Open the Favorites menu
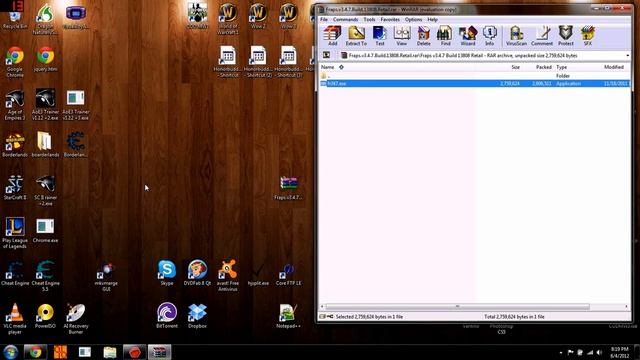This screenshot has height=360, width=640. point(390,19)
